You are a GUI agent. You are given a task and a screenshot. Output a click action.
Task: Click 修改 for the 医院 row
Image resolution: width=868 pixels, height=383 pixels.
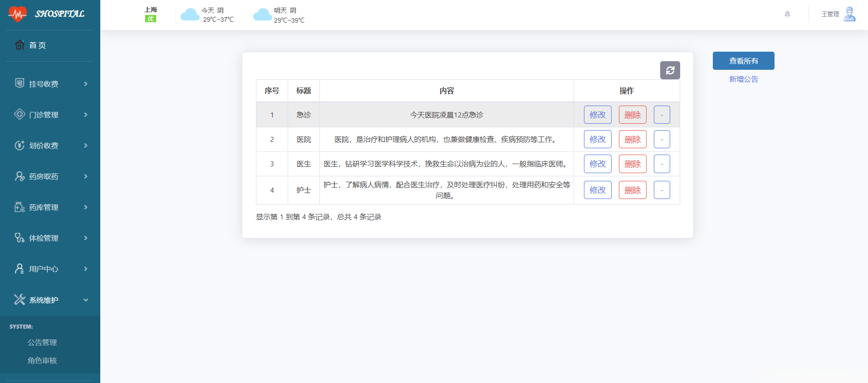click(x=598, y=139)
